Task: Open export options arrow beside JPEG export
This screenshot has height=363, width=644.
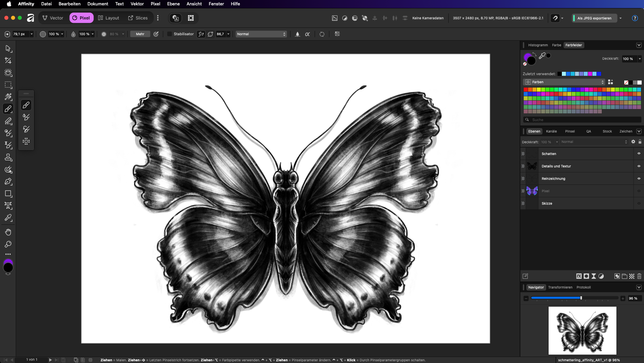Action: [x=621, y=18]
